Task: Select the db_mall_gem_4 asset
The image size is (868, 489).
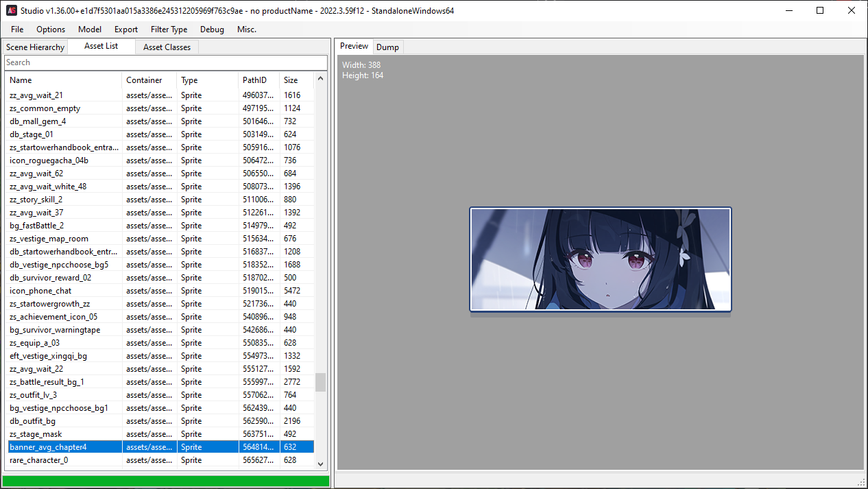Action: click(160, 121)
